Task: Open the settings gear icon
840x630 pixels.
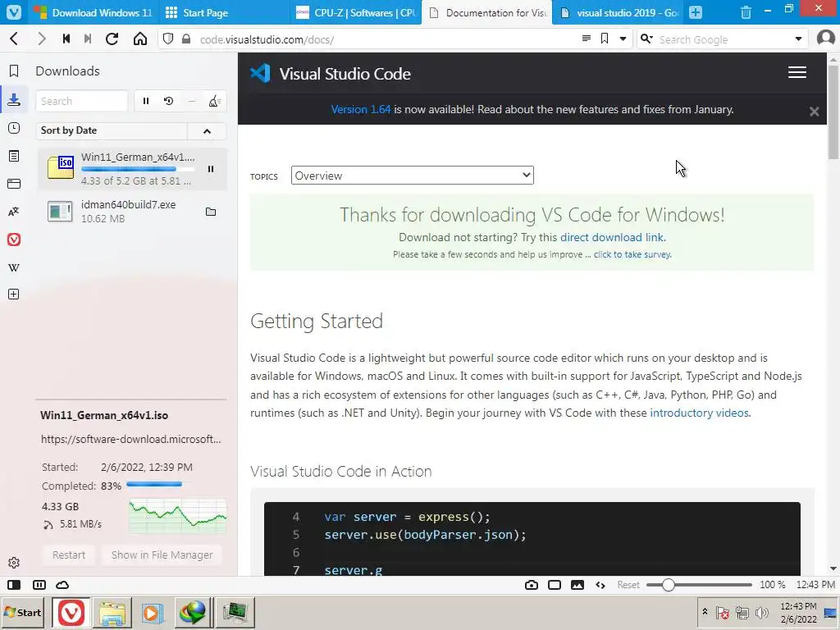Action: pyautogui.click(x=14, y=563)
